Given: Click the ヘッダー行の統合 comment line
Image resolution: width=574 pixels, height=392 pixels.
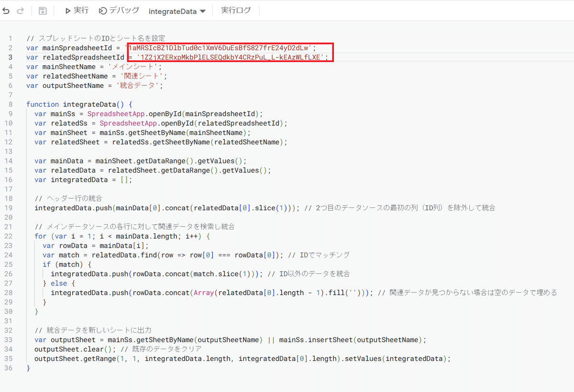Looking at the screenshot, I should (68, 198).
